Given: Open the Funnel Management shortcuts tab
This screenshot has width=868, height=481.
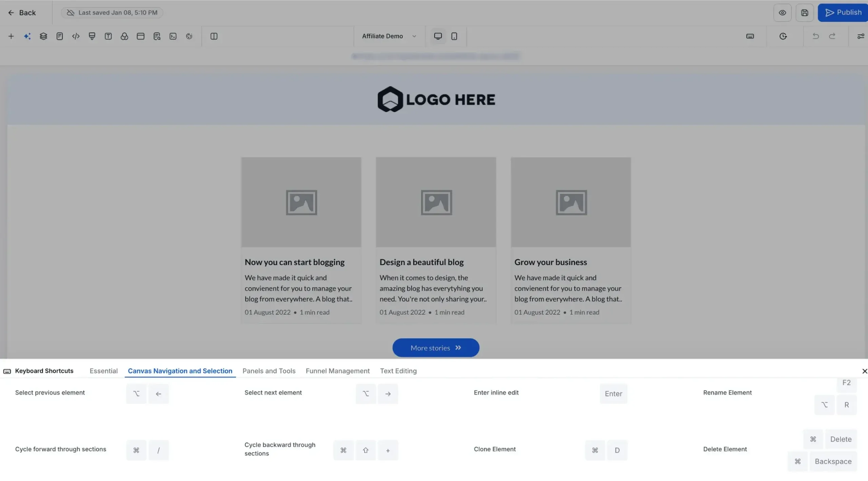Looking at the screenshot, I should (x=337, y=371).
